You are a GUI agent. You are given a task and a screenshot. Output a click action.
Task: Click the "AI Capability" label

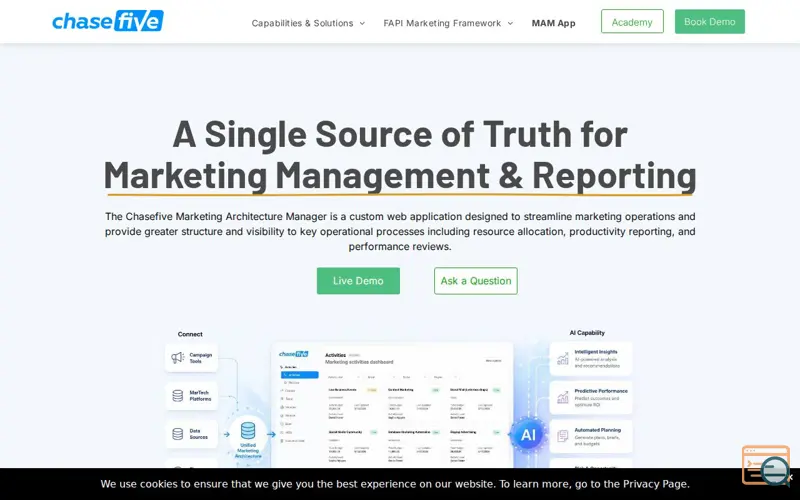[587, 333]
